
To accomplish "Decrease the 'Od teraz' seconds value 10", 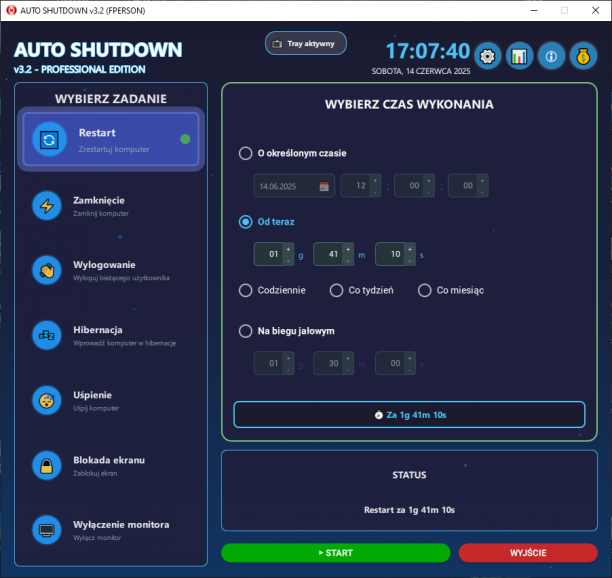I will coord(410,260).
